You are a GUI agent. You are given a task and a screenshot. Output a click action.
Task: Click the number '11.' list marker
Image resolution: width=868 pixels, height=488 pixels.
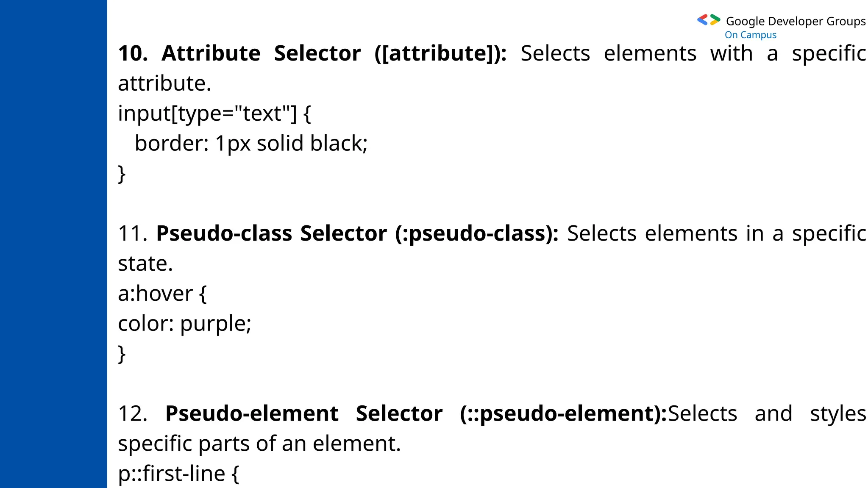point(132,234)
